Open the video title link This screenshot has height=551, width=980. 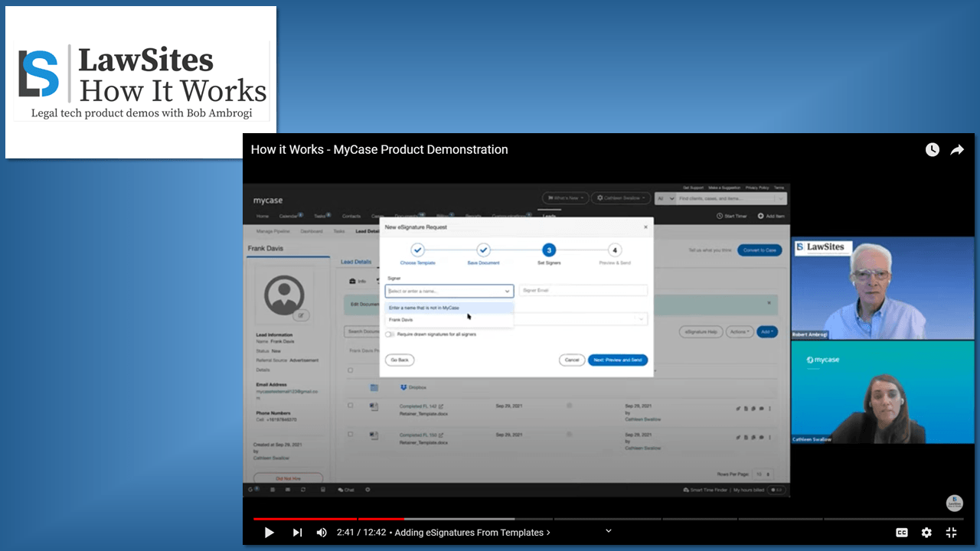coord(379,149)
